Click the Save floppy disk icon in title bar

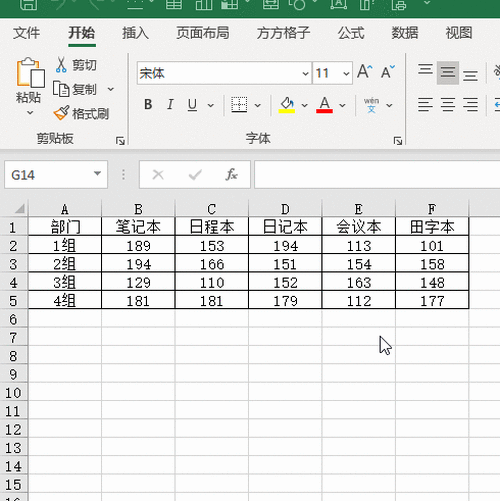click(x=28, y=4)
